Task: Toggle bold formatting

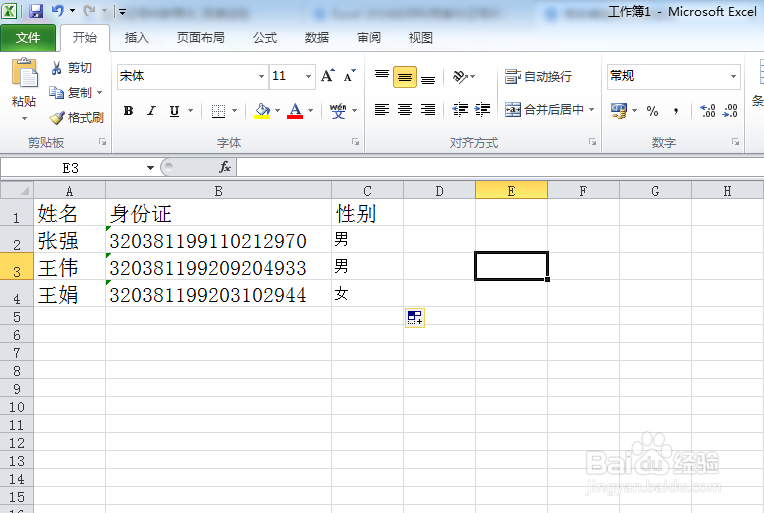Action: click(x=128, y=111)
